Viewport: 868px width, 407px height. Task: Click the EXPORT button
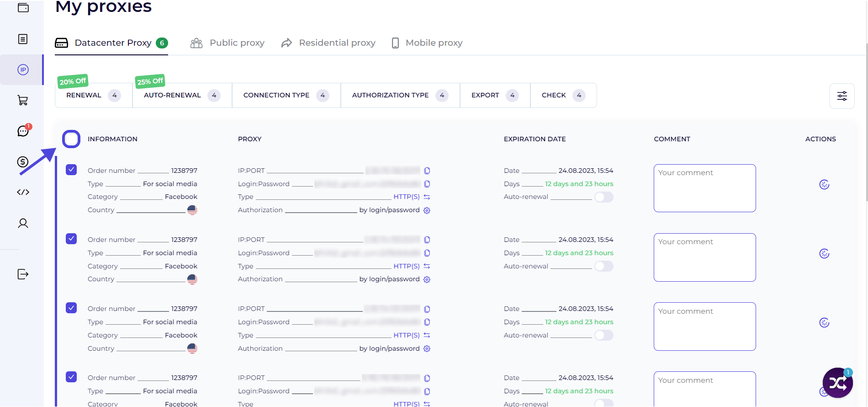[495, 95]
